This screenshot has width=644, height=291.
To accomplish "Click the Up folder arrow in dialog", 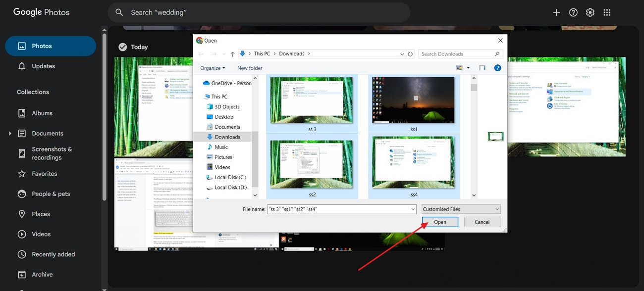I will [232, 54].
